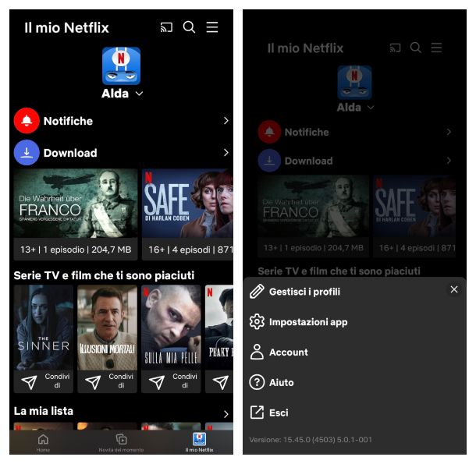Image resolution: width=476 pixels, height=464 pixels.
Task: Close the bottom sheet menu with X
Action: click(454, 289)
